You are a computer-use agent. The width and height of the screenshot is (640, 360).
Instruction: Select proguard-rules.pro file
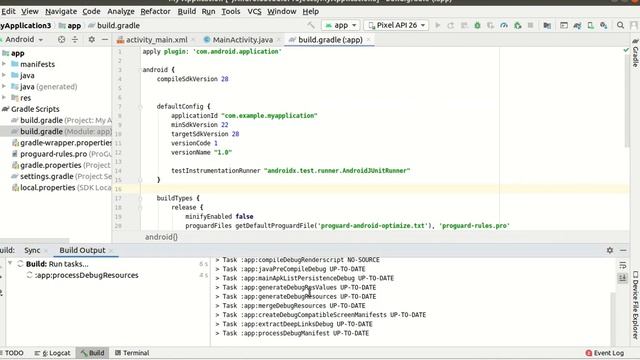tap(62, 154)
